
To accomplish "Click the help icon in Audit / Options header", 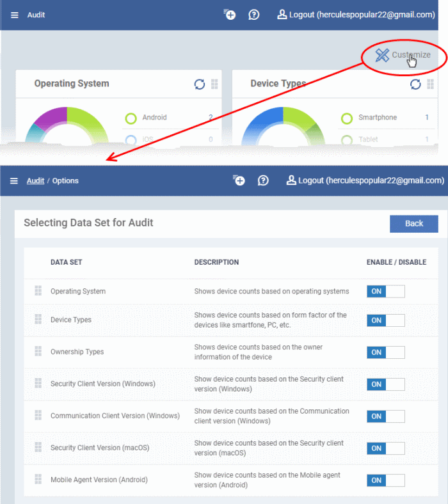I will [x=263, y=180].
